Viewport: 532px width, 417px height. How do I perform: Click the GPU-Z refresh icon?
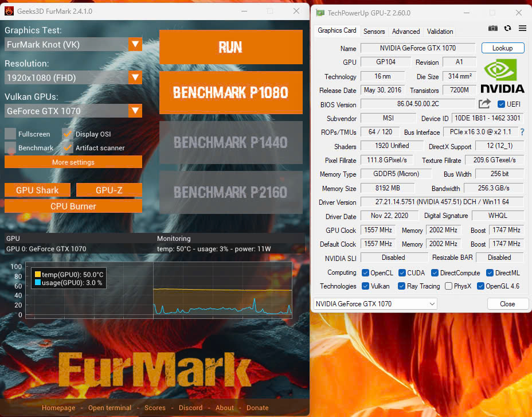[x=507, y=28]
